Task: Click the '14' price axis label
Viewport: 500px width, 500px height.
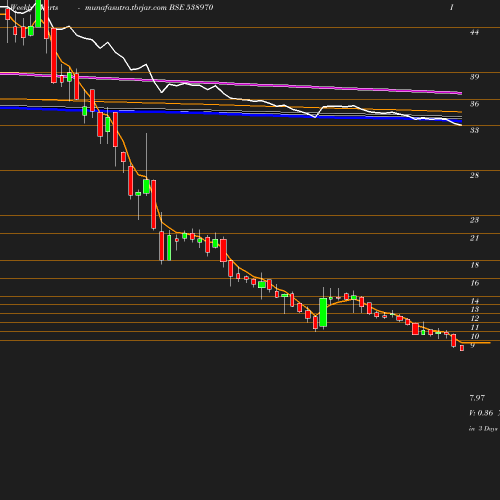Action: pos(474,301)
